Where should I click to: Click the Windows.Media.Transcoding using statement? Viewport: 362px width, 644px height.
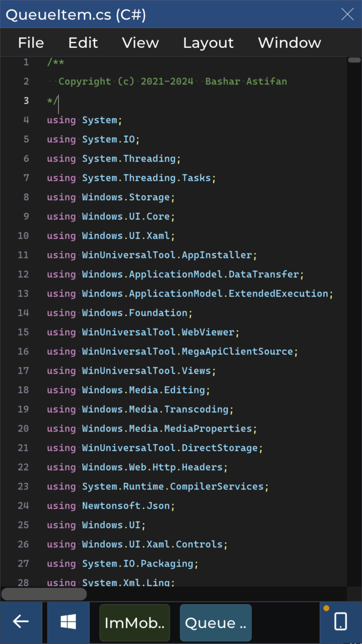tap(140, 410)
